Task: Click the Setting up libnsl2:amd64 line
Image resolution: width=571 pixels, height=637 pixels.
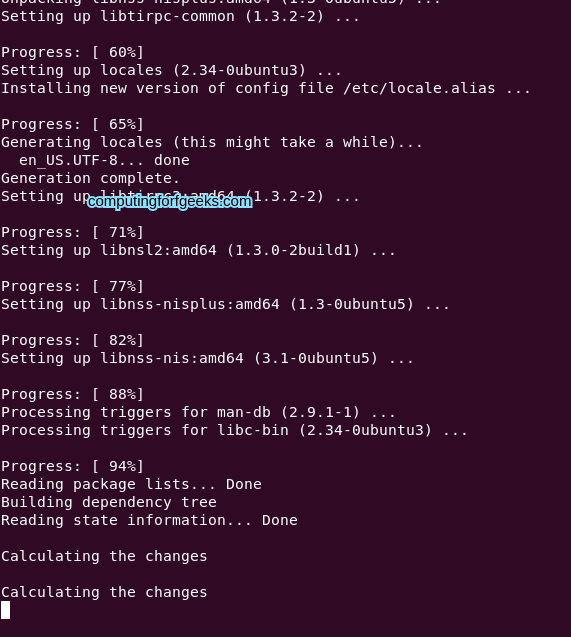Action: (x=198, y=250)
